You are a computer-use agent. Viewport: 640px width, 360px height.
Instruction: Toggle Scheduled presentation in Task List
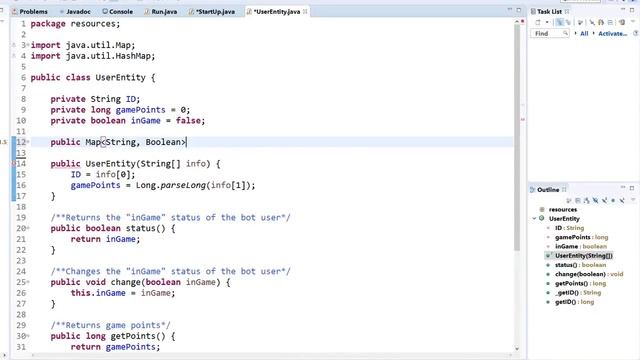click(x=568, y=22)
